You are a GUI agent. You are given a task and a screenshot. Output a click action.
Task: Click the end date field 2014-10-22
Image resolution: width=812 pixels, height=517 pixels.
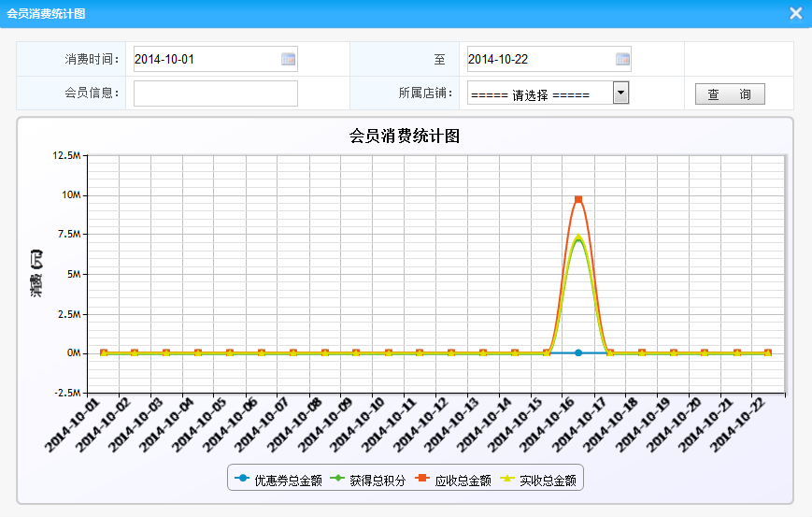pos(539,59)
